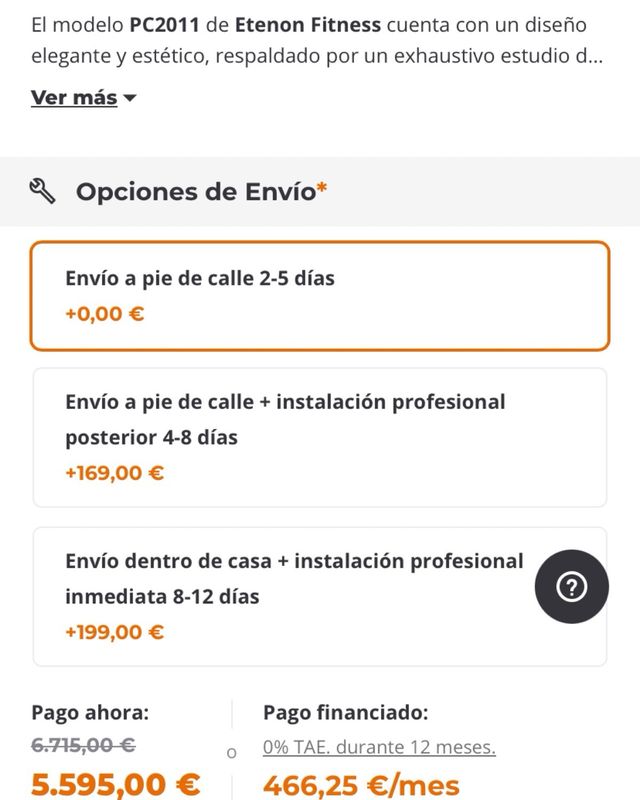This screenshot has width=640, height=800.
Task: Click the +0,00 € free shipping price
Action: click(96, 315)
